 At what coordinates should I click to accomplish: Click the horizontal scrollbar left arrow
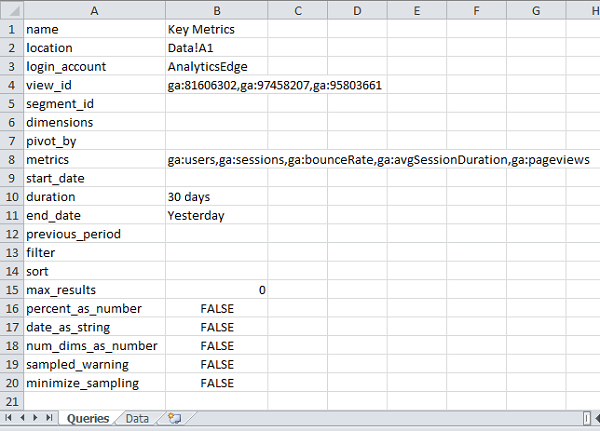[597, 418]
